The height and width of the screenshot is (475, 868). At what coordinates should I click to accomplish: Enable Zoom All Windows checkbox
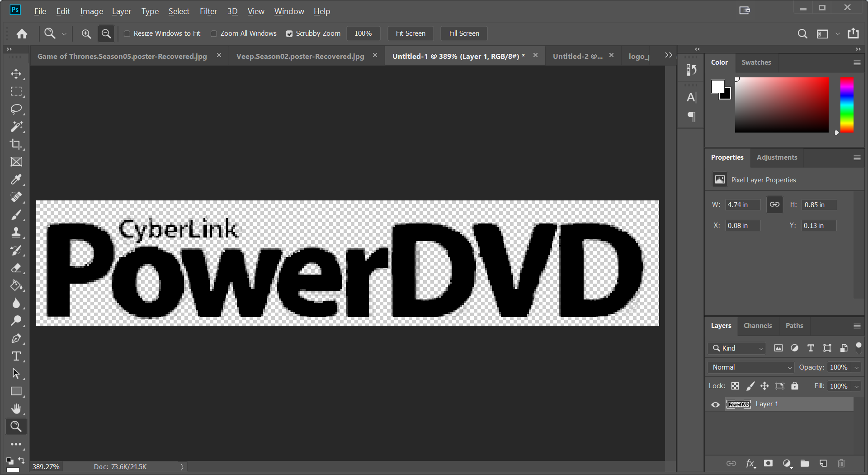[x=214, y=33]
